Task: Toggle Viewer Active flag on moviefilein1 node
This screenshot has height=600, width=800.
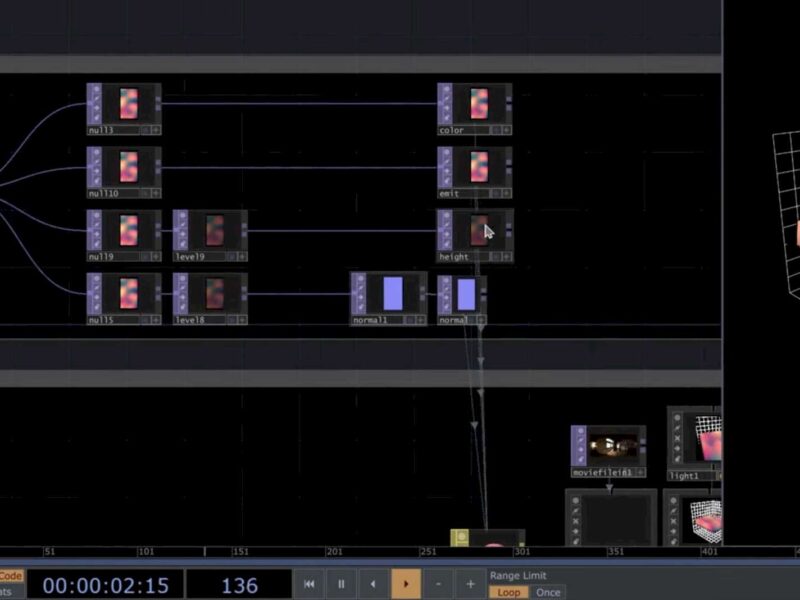Action: (x=581, y=432)
